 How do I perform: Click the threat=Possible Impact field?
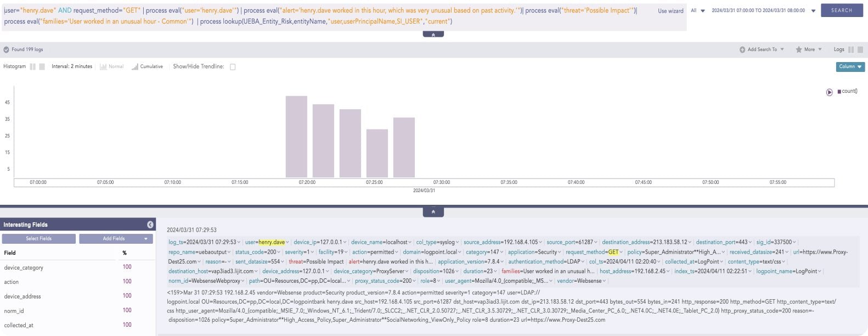[x=316, y=262]
